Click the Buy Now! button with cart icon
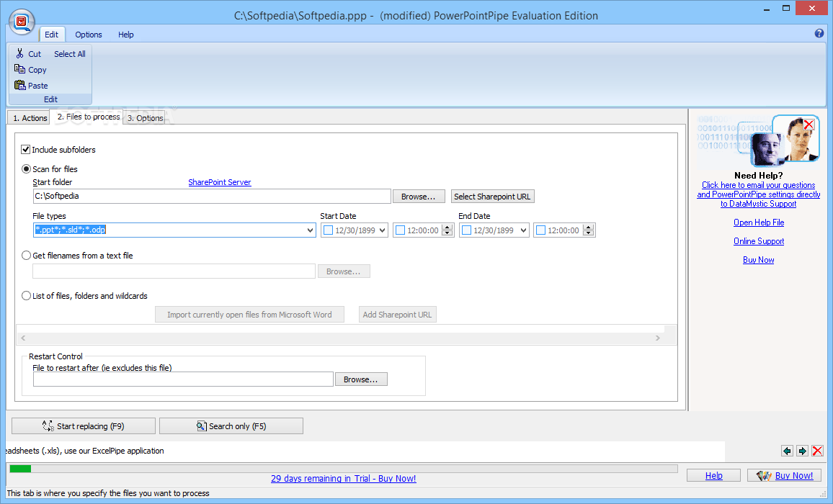The image size is (833, 504). pyautogui.click(x=784, y=475)
